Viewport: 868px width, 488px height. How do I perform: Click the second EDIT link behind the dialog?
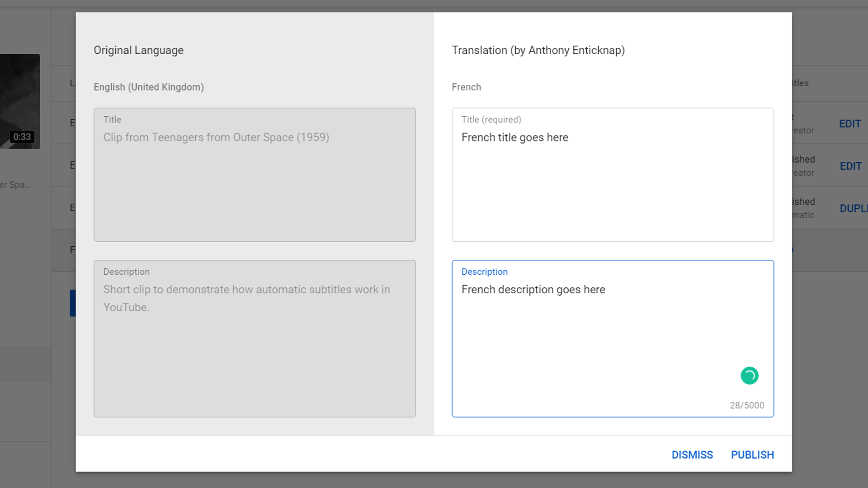(850, 166)
